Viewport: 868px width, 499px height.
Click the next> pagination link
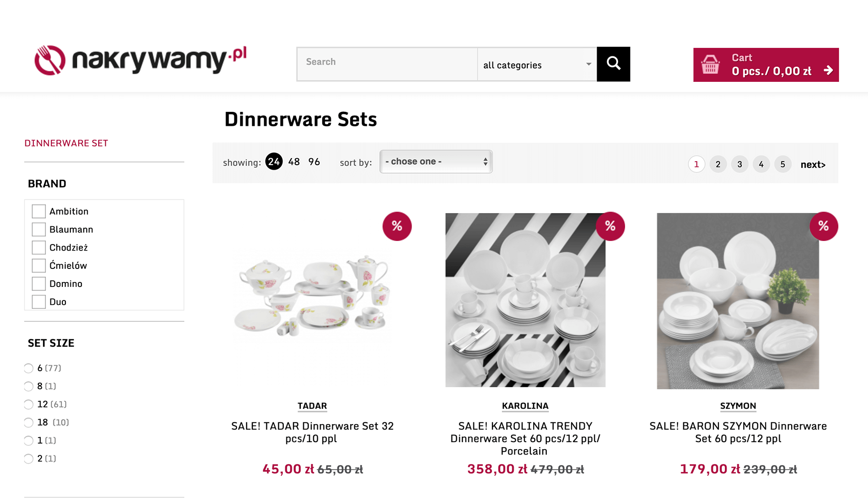tap(813, 165)
